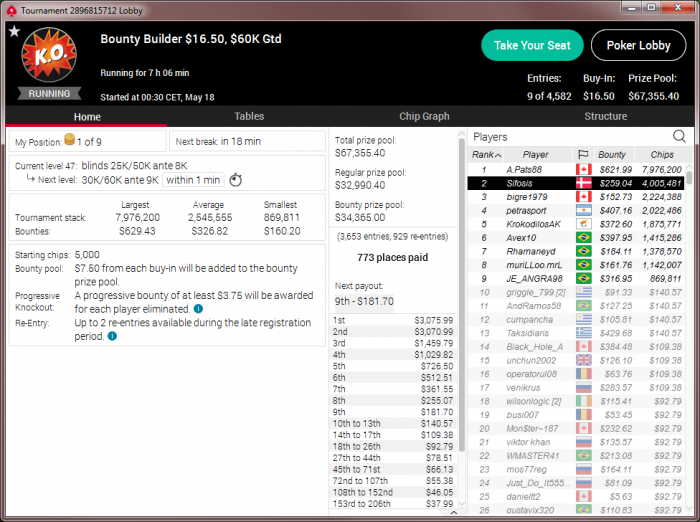Click 'Next break: in 18 min' box
Screen dimensions: 700x522
tap(248, 142)
